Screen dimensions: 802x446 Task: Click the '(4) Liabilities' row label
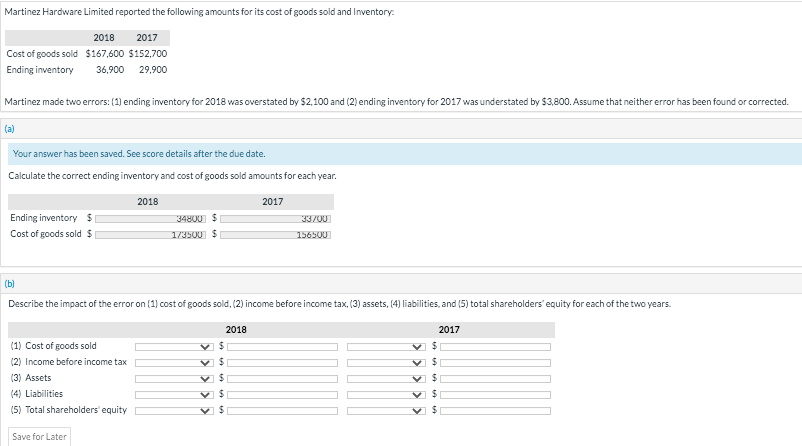(37, 394)
